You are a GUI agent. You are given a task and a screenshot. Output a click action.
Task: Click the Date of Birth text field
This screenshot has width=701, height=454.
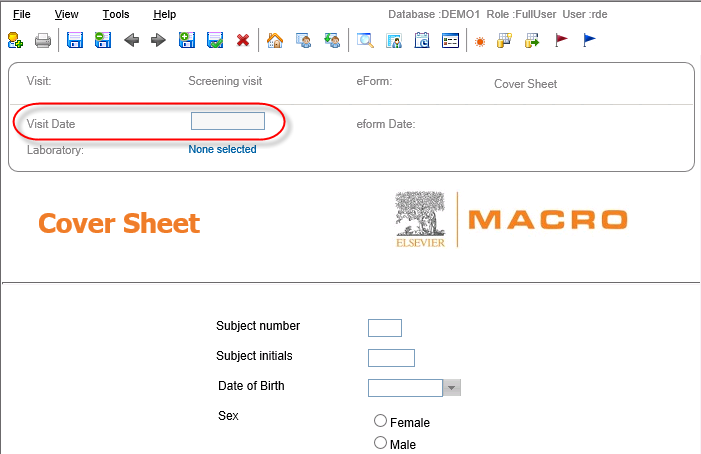point(405,388)
